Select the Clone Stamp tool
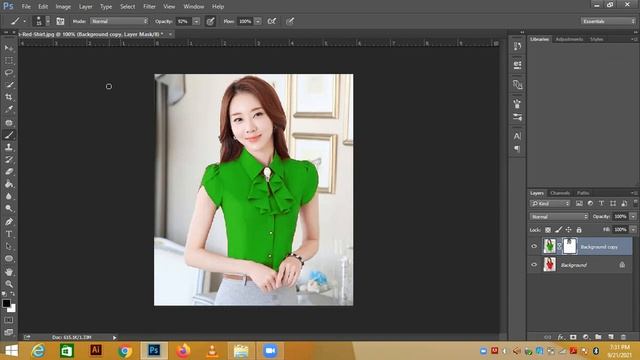640x360 pixels. 9,147
